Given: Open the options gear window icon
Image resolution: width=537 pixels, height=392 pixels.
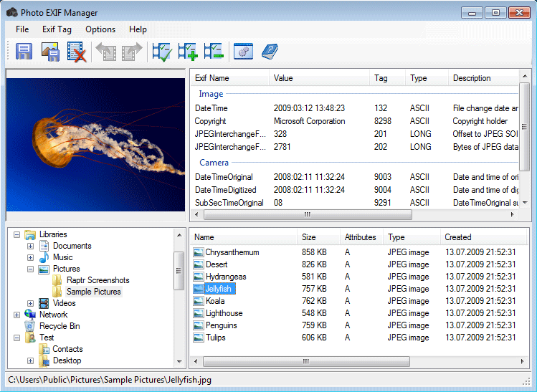Looking at the screenshot, I should (244, 52).
